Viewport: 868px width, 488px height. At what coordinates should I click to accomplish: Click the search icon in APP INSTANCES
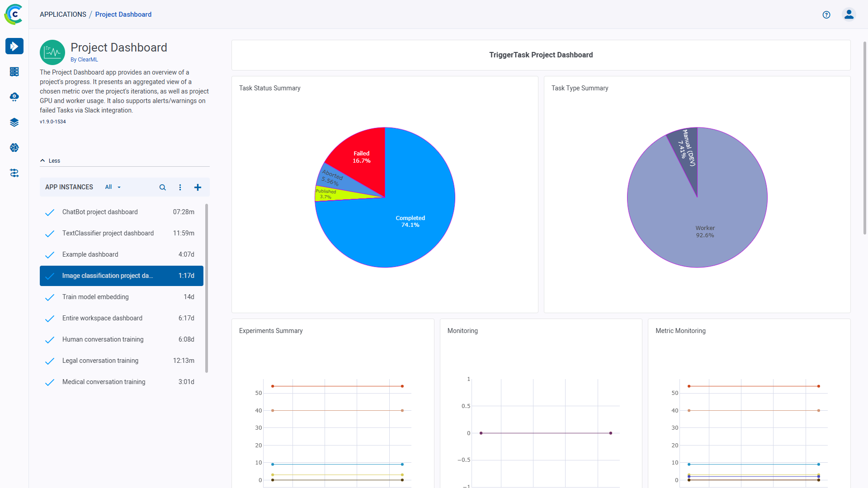point(161,187)
